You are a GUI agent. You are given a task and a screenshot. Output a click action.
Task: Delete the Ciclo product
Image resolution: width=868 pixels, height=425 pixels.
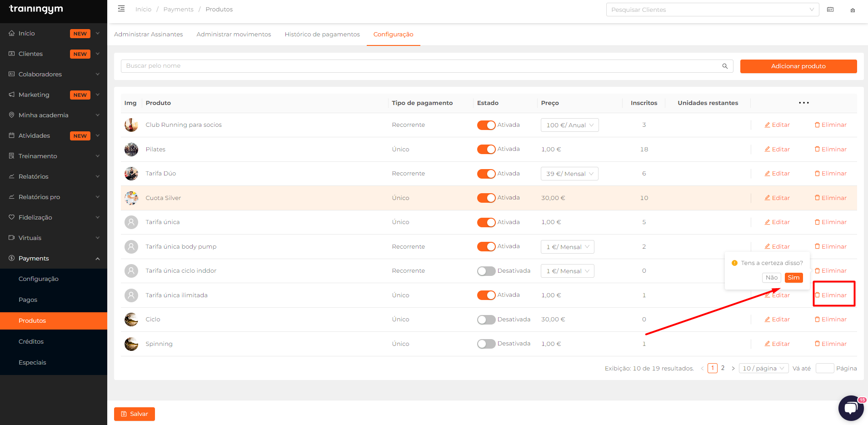[831, 320]
